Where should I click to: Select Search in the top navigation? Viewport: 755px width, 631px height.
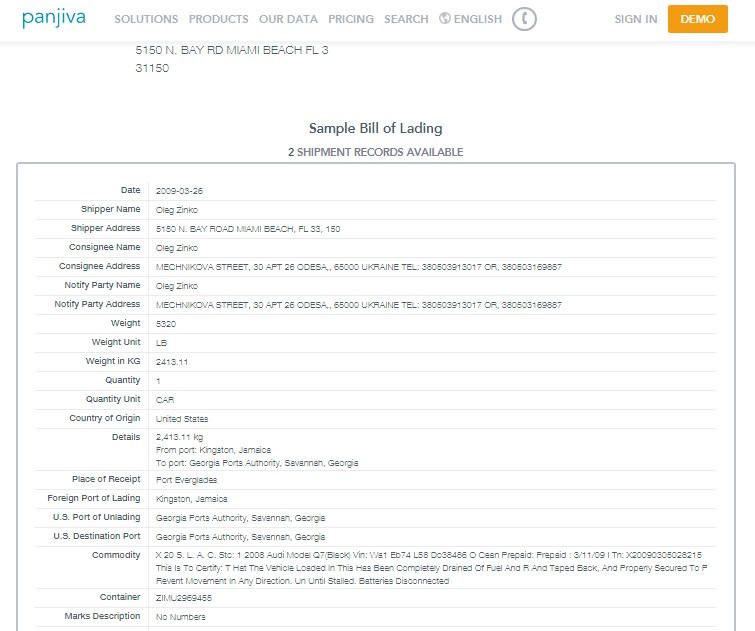tap(406, 19)
